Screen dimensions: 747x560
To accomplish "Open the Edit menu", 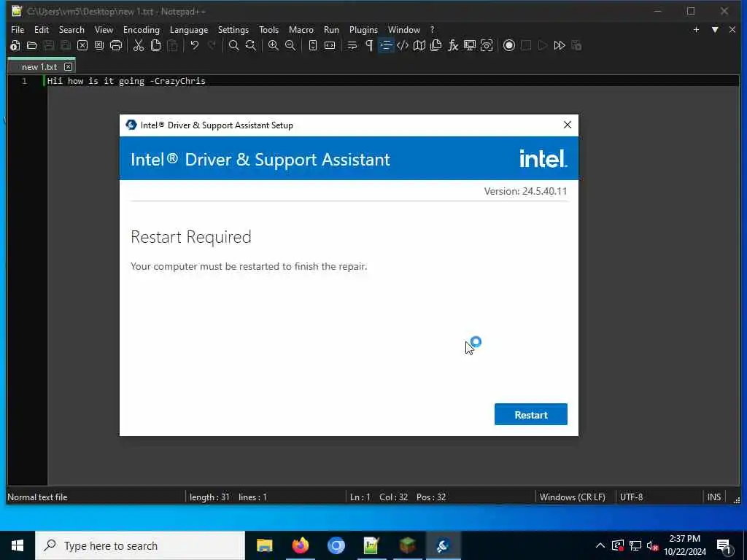I will click(42, 29).
